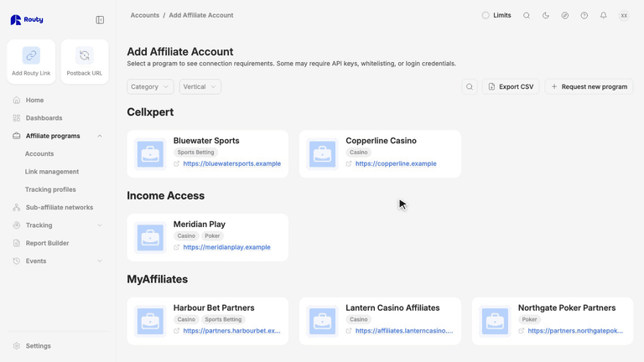Click external link icon beside bluewatersports URL
The height and width of the screenshot is (362, 644).
point(177,163)
